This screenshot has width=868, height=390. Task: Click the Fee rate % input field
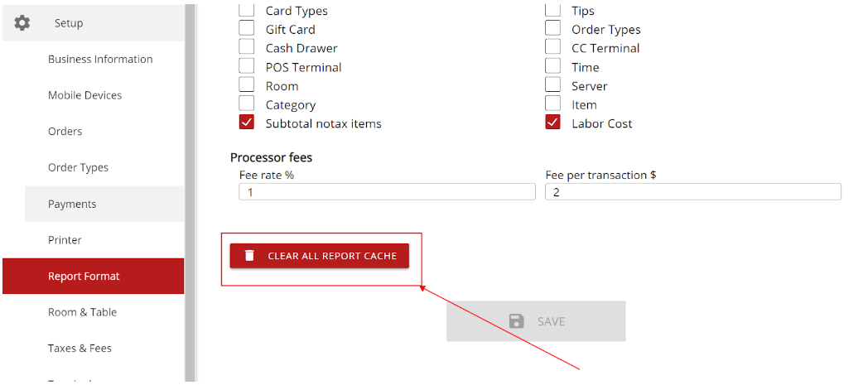pos(387,192)
